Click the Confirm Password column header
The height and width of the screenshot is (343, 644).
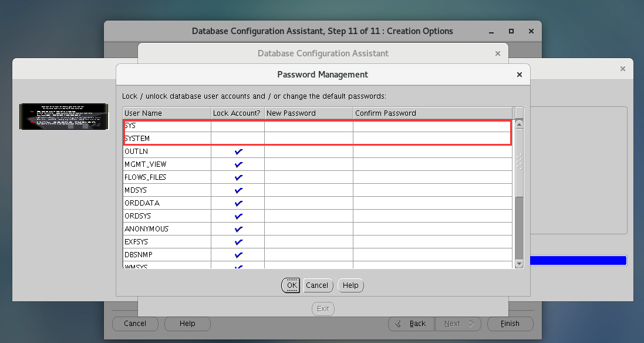(x=433, y=113)
